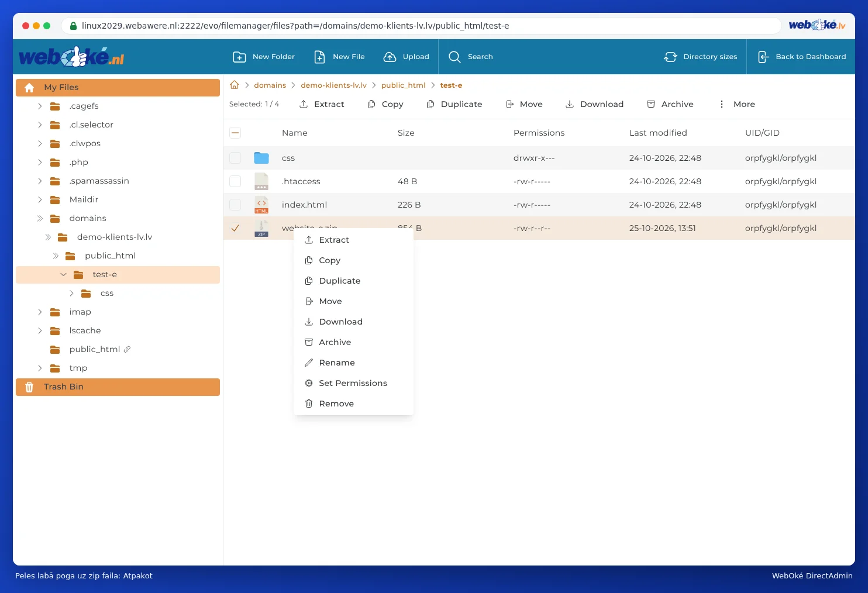Check the index.html row checkbox
The width and height of the screenshot is (868, 593).
tap(235, 205)
